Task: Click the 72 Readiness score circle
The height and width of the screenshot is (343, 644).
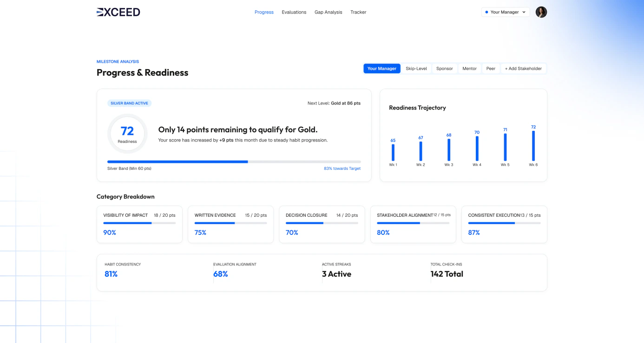Action: pos(127,134)
